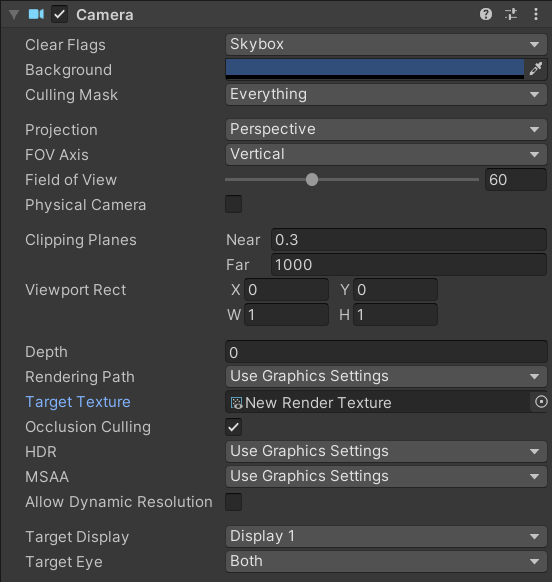The height and width of the screenshot is (582, 552).
Task: Click the Camera component video icon
Action: click(x=36, y=14)
